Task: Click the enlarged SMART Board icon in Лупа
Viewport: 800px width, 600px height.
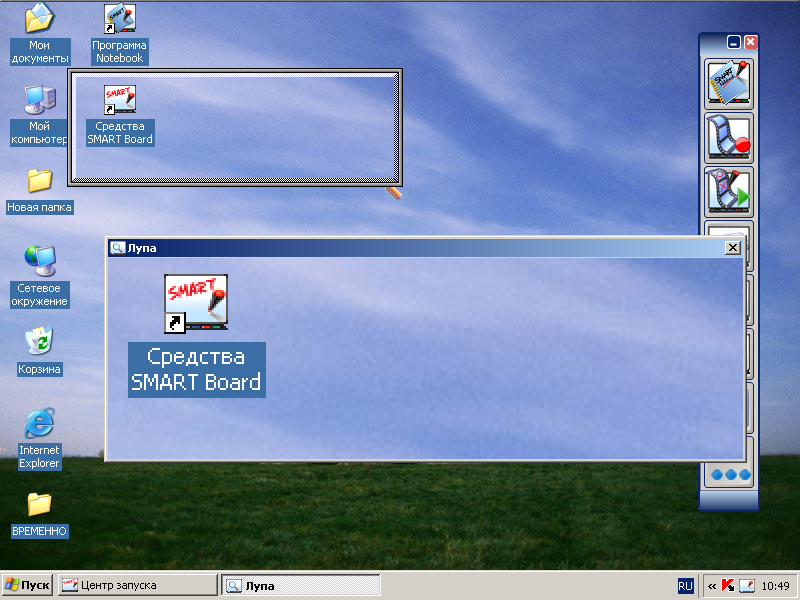Action: [196, 304]
